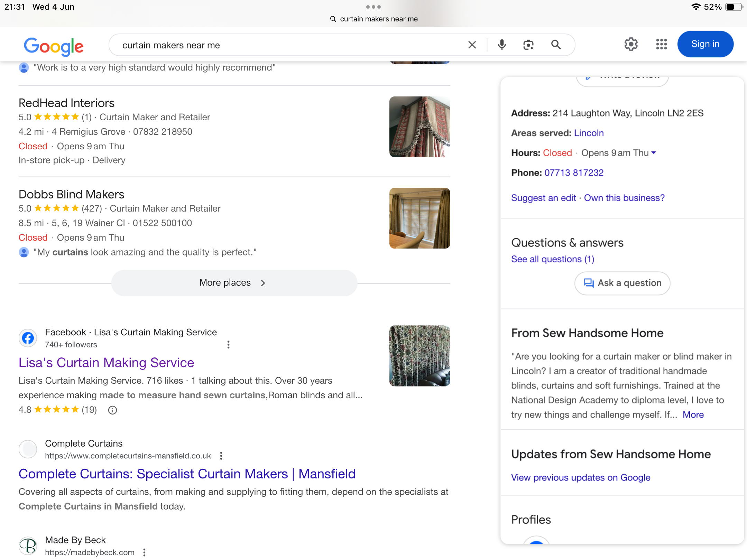
Task: Click Suggest an edit link
Action: click(x=544, y=198)
